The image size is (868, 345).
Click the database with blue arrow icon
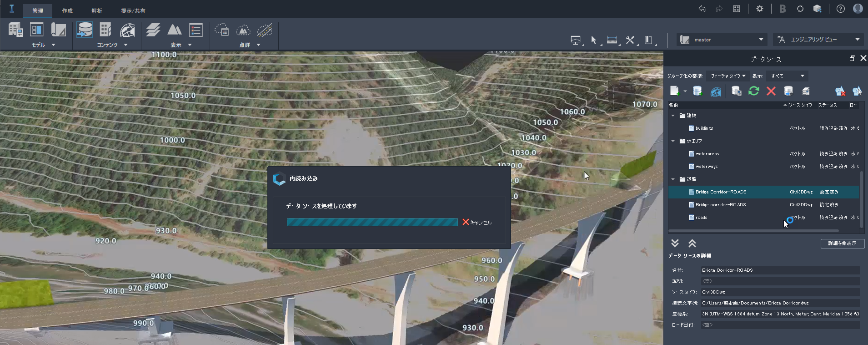click(x=788, y=91)
